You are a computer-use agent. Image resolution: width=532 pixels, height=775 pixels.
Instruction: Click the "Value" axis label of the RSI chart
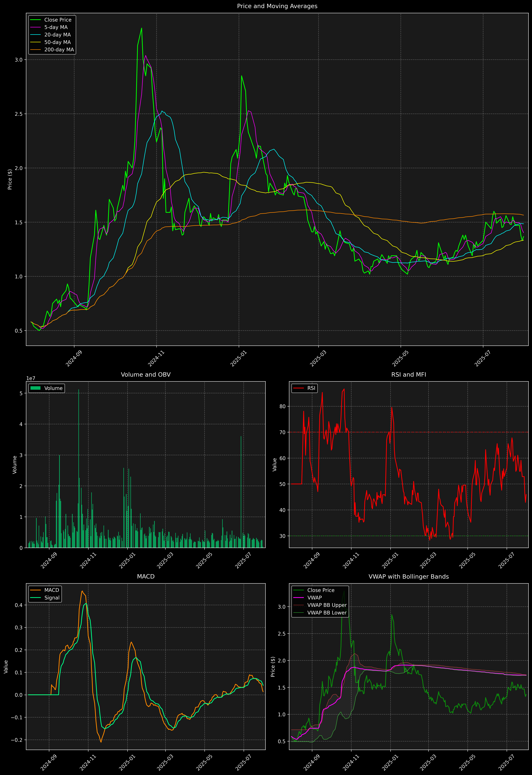[275, 464]
